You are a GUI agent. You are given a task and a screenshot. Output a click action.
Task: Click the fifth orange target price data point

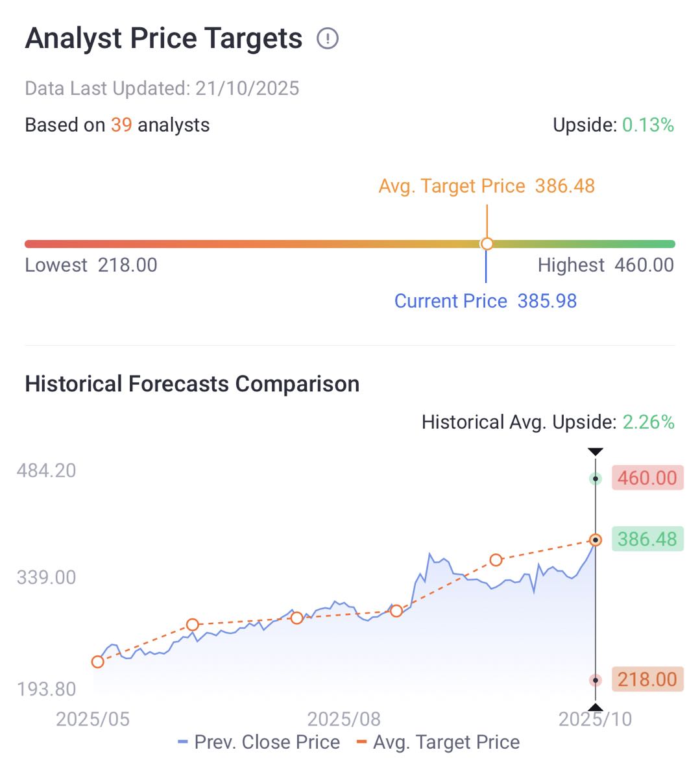coord(496,560)
